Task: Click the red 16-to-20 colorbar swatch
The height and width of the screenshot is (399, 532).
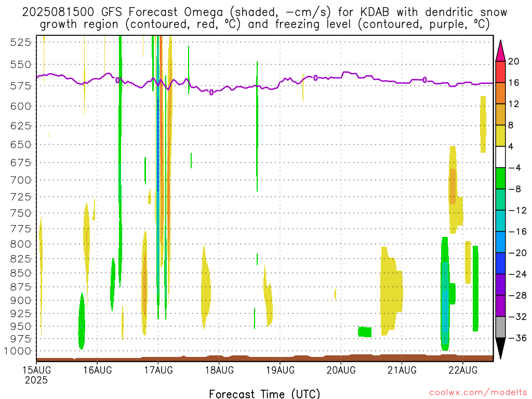Action: (x=500, y=72)
